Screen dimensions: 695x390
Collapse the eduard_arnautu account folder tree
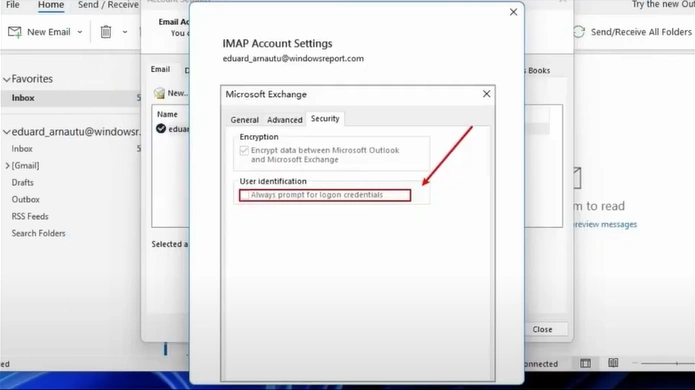[7, 132]
